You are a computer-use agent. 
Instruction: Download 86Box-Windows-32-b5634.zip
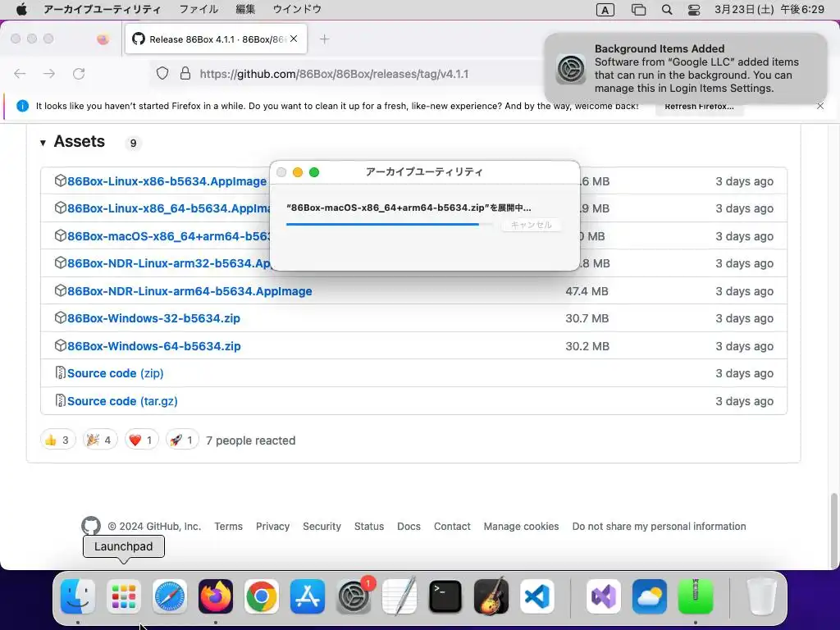pyautogui.click(x=153, y=318)
